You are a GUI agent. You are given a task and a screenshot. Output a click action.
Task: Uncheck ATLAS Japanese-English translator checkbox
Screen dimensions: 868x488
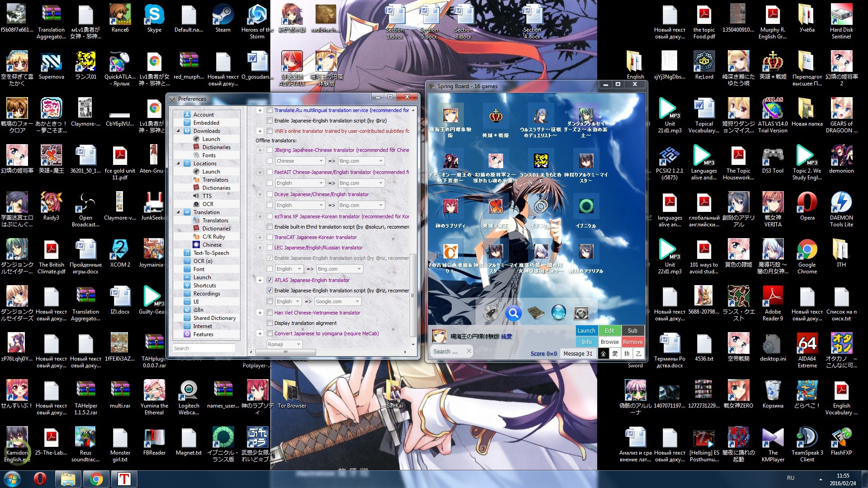point(270,280)
